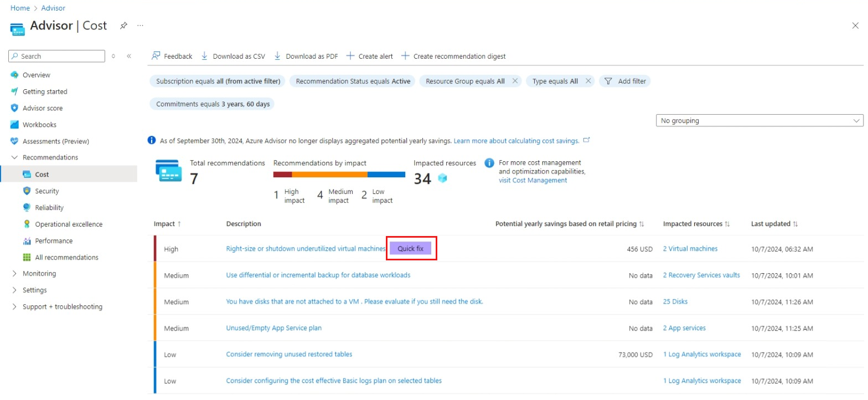Click the info icon next to cost management note
This screenshot has width=868, height=400.
point(489,163)
